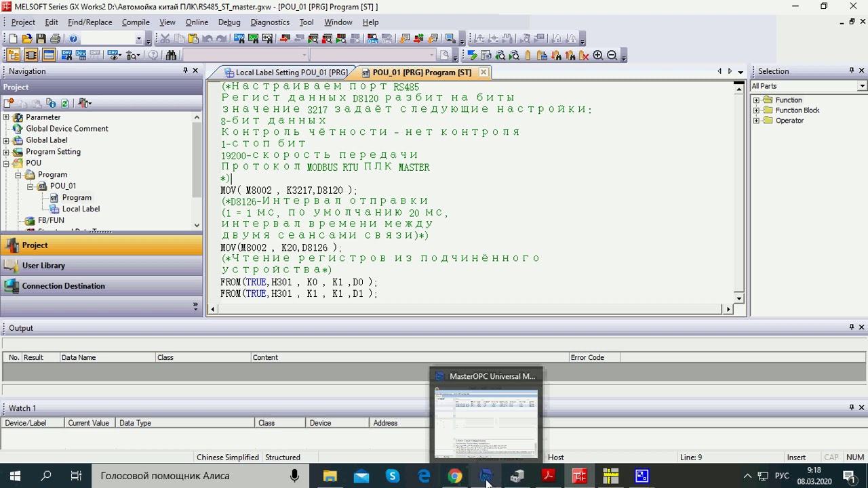Select Local Label in project tree
868x488 pixels.
point(81,209)
